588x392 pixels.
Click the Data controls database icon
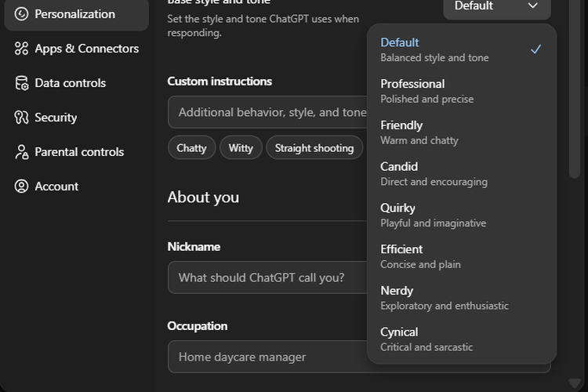(x=21, y=83)
